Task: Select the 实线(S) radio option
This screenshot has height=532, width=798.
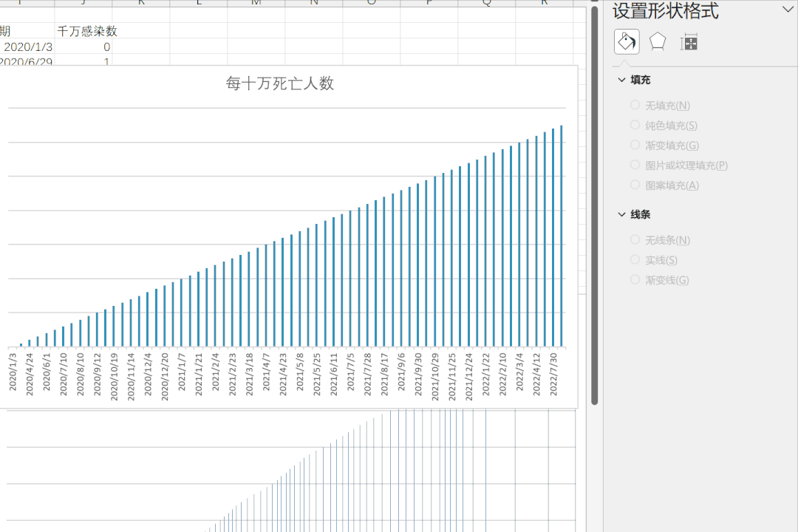Action: [635, 259]
